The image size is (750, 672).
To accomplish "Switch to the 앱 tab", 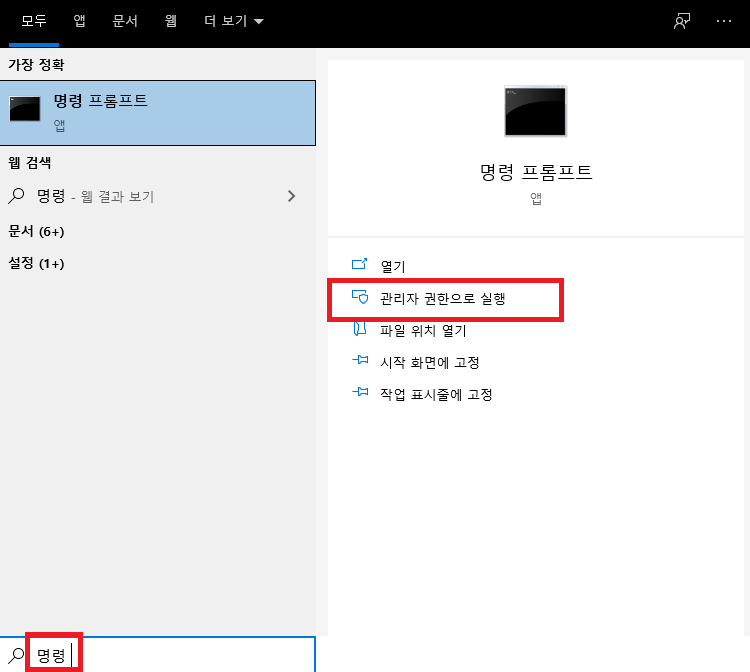I will [79, 22].
